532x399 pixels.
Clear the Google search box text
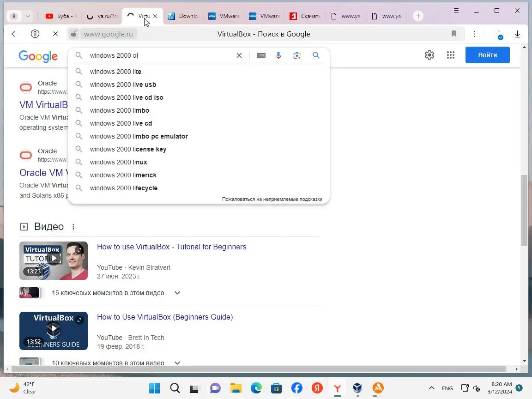click(239, 55)
